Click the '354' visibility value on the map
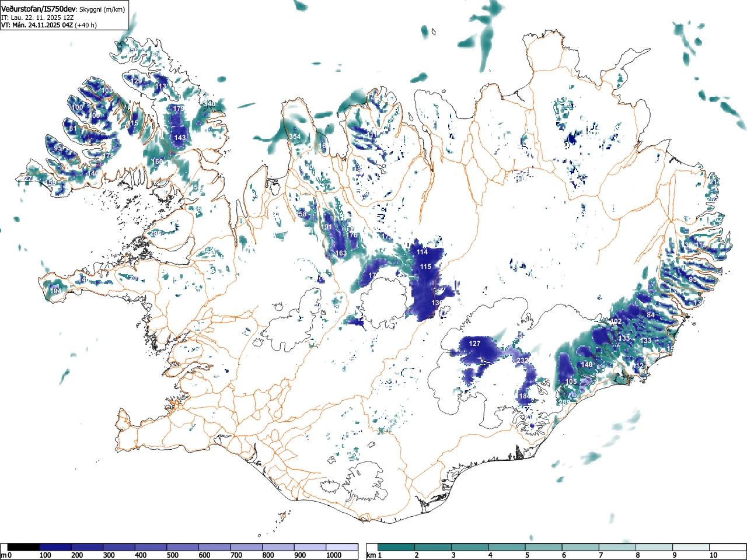 pyautogui.click(x=295, y=136)
